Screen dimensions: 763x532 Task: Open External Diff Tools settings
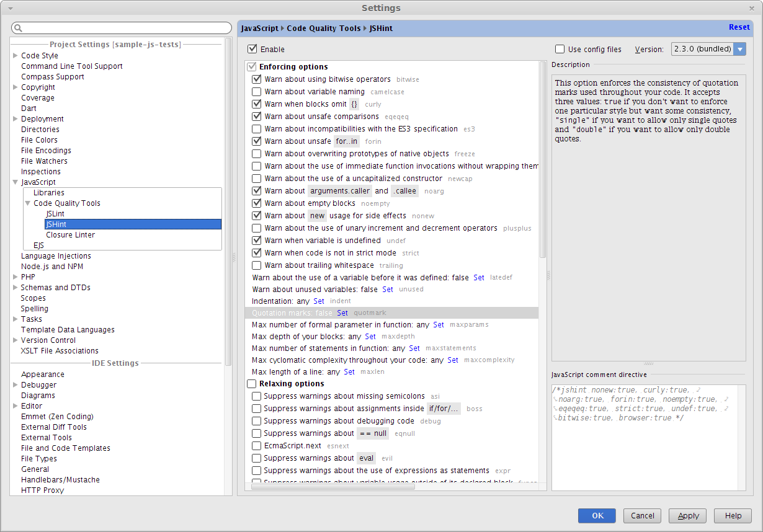coord(54,427)
